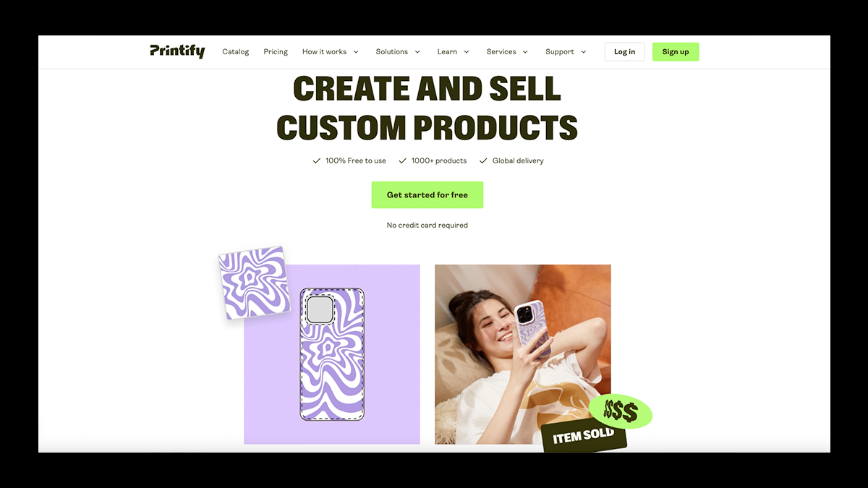The image size is (868, 488).
Task: Click the green dollar signs badge
Action: click(621, 412)
